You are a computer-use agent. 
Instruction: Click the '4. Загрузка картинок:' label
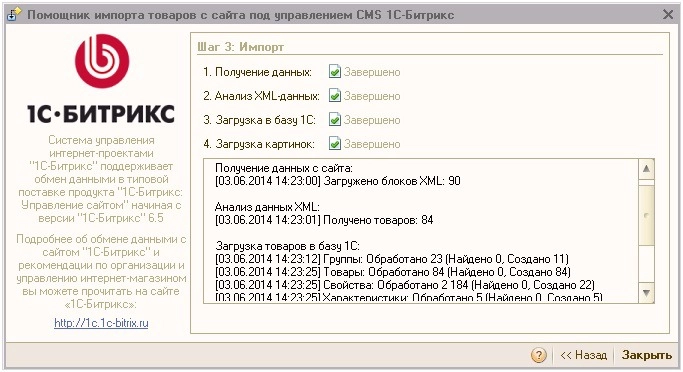(259, 144)
